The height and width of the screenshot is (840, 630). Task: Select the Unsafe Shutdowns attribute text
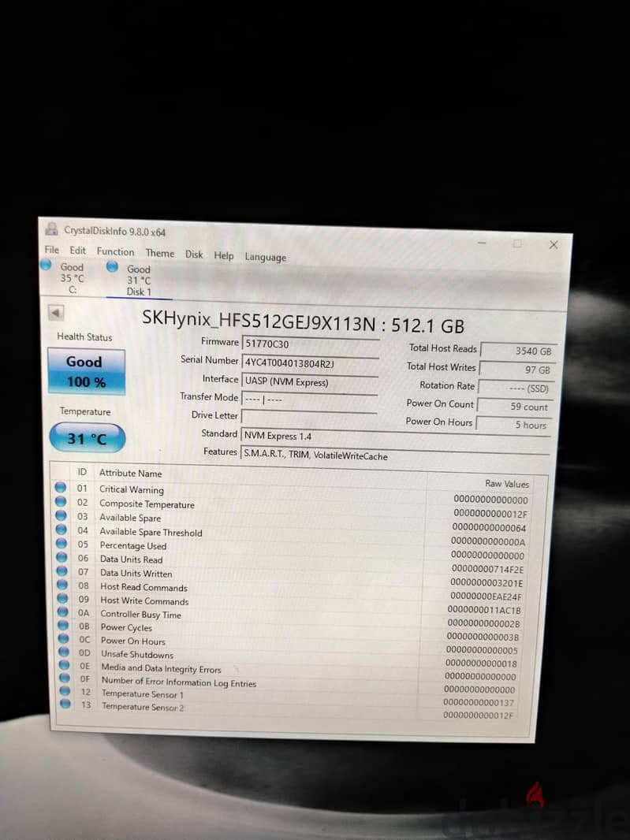point(137,655)
